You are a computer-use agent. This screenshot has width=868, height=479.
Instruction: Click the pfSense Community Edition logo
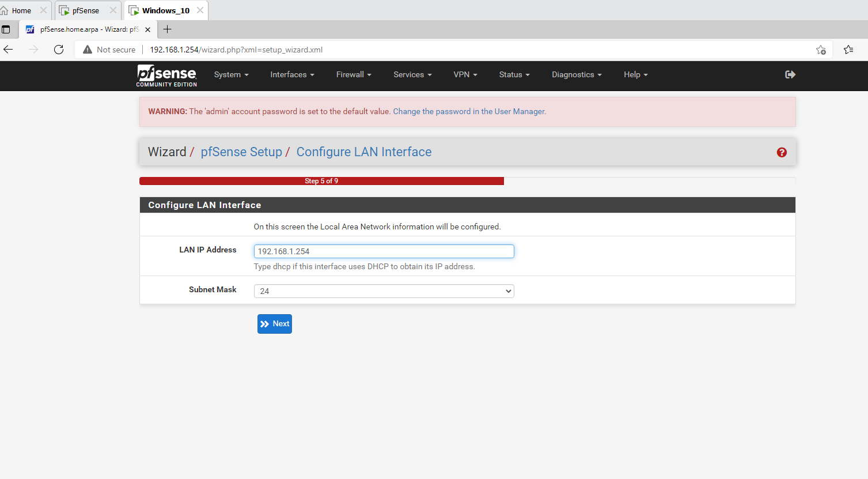166,76
